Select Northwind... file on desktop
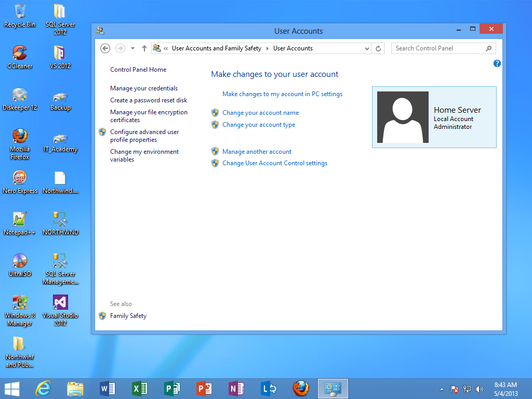Image resolution: width=532 pixels, height=399 pixels. tap(60, 182)
